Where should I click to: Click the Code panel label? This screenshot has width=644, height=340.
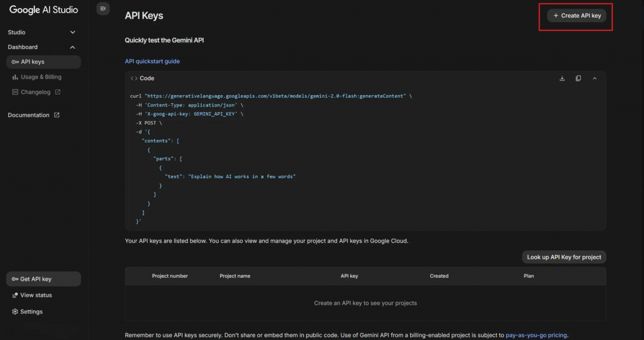(147, 78)
